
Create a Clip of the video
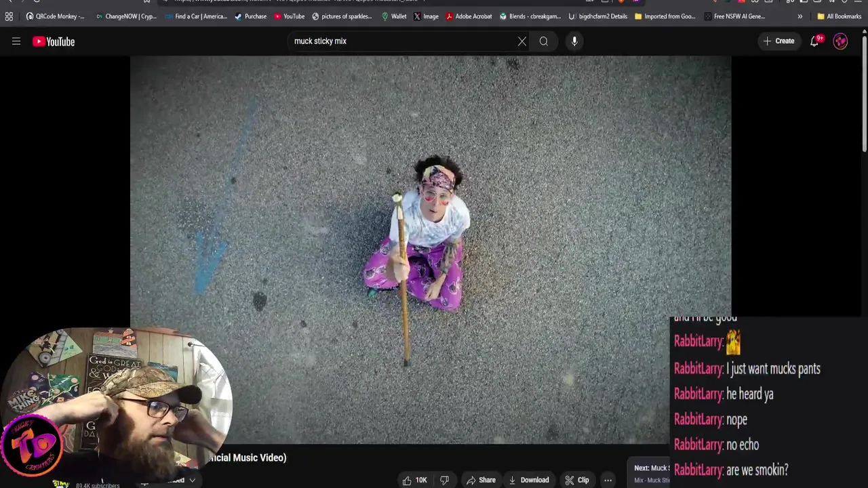(x=577, y=480)
